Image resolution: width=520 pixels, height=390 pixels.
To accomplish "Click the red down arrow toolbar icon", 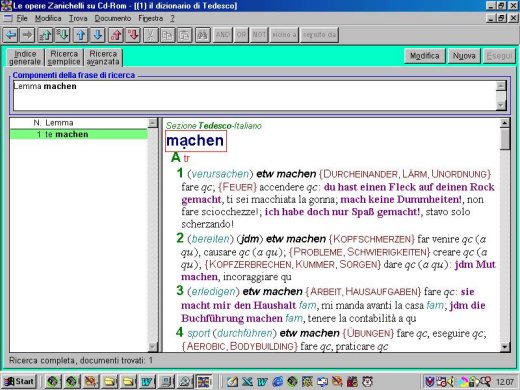I will (133, 35).
